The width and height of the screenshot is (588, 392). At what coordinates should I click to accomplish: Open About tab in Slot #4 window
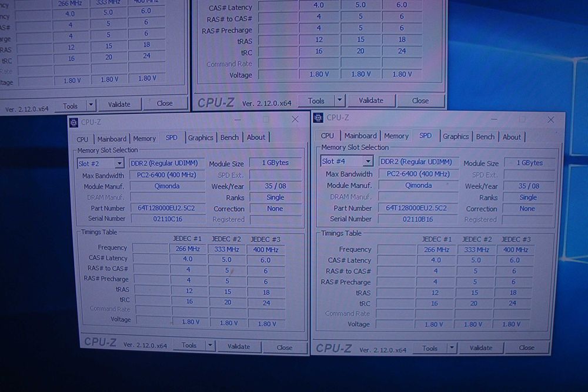point(512,137)
